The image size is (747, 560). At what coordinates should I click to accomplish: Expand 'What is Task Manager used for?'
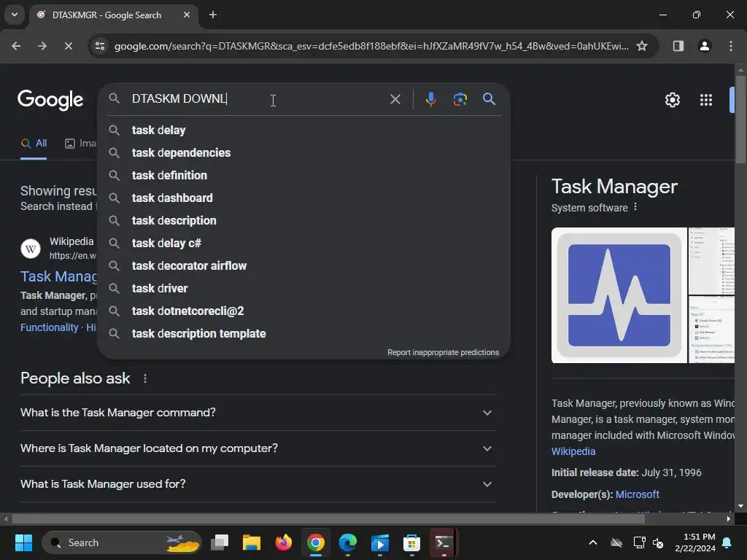pos(258,484)
